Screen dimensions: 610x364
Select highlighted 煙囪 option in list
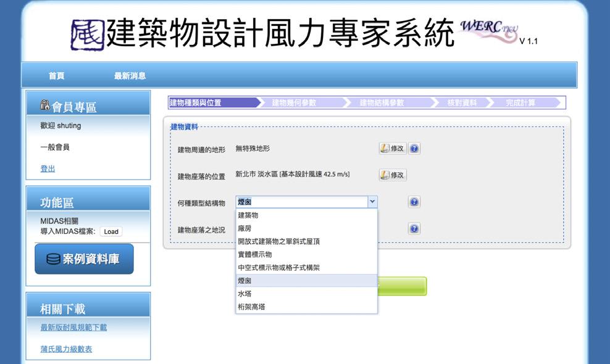307,280
